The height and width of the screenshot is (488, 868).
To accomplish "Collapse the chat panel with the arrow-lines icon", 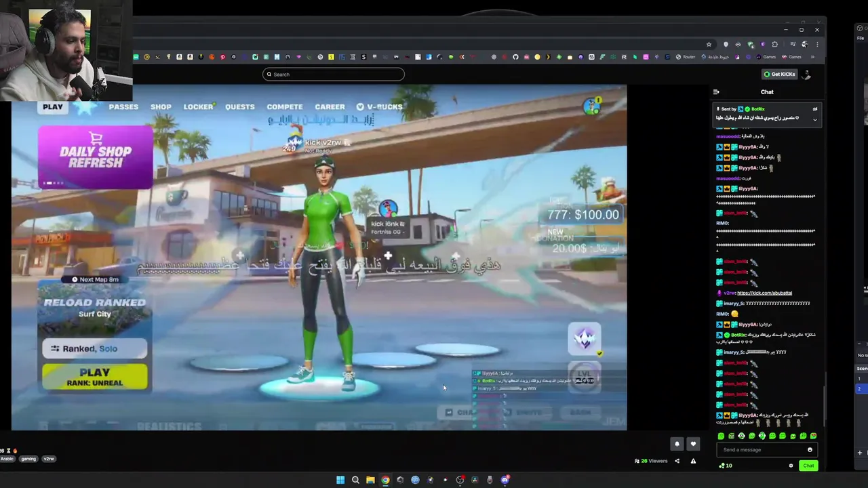I will 715,92.
